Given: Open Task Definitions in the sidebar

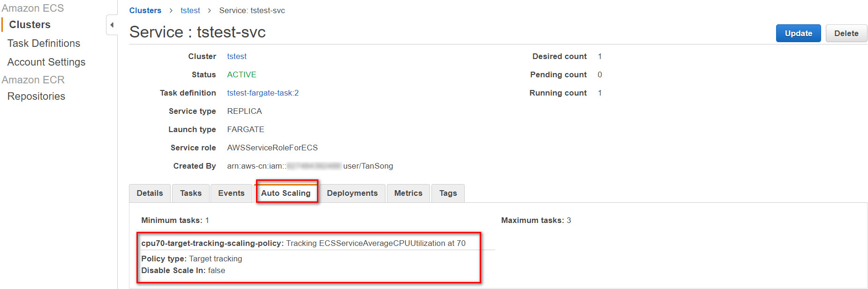Looking at the screenshot, I should pyautogui.click(x=44, y=44).
